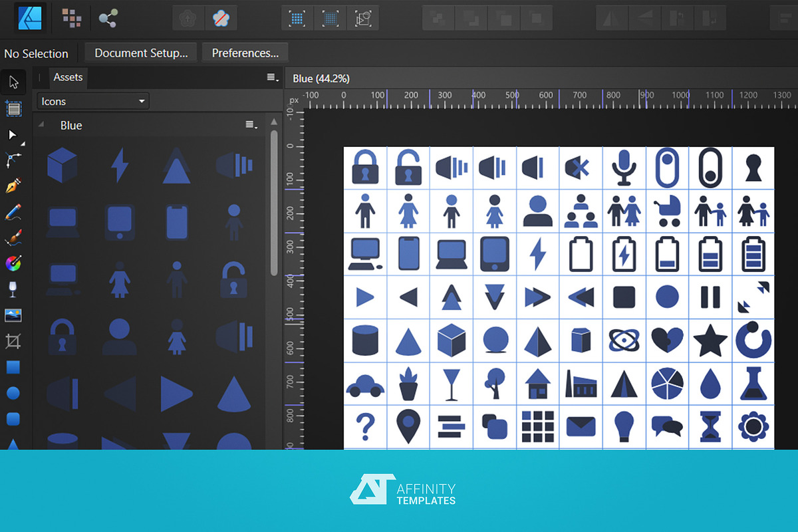This screenshot has height=532, width=798.
Task: Switch to the Export Persona
Action: click(x=108, y=18)
